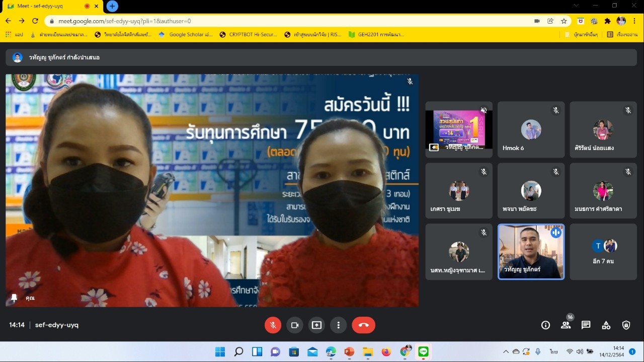Open more options in call controls
The height and width of the screenshot is (362, 644).
pos(338,325)
